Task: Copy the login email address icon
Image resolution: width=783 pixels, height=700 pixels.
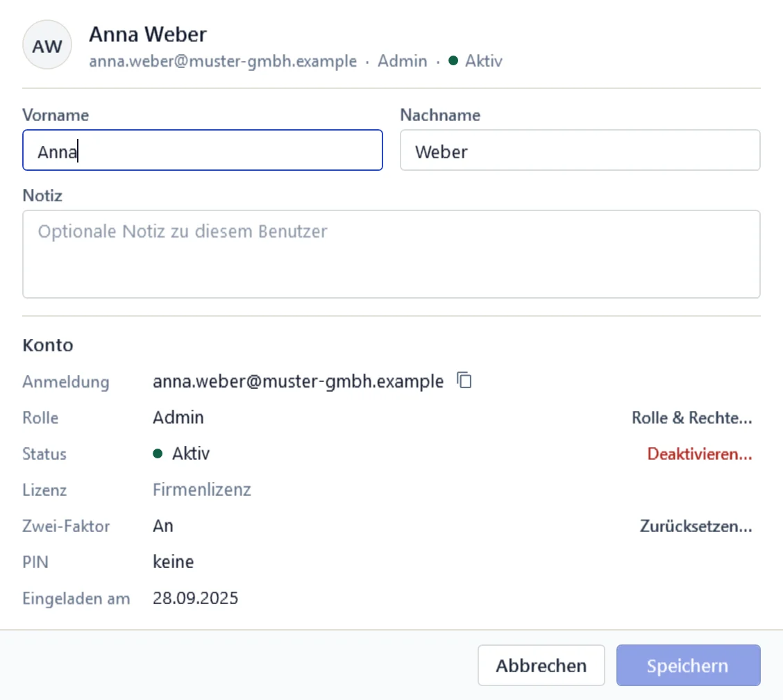Action: coord(464,381)
